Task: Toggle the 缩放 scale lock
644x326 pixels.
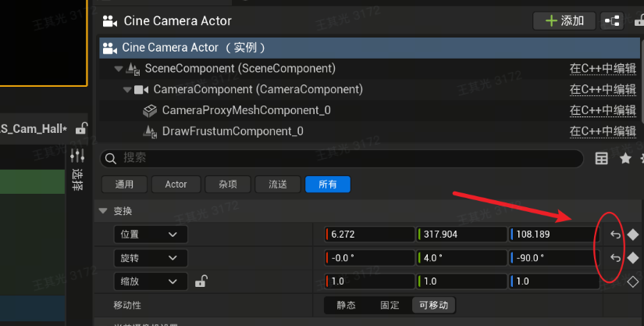Action: [x=201, y=281]
